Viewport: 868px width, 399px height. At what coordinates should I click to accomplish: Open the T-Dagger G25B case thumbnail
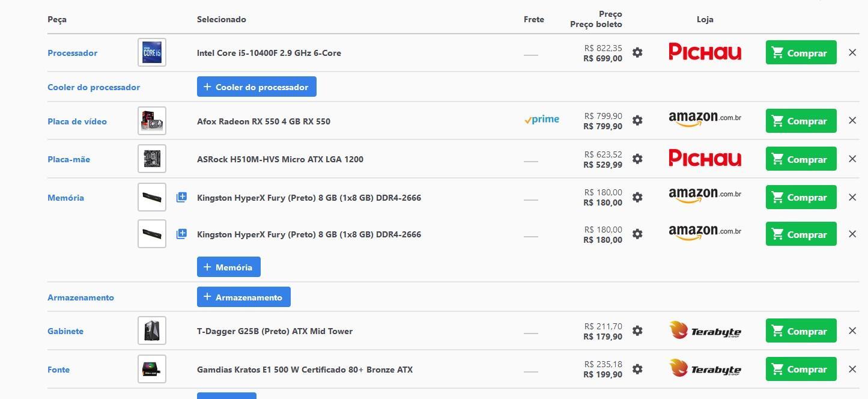pyautogui.click(x=152, y=331)
